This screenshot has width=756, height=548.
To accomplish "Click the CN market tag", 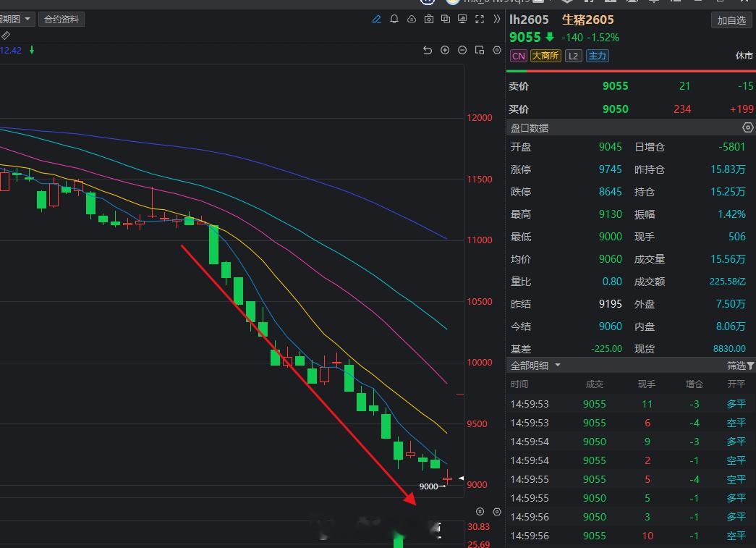I will pyautogui.click(x=518, y=56).
